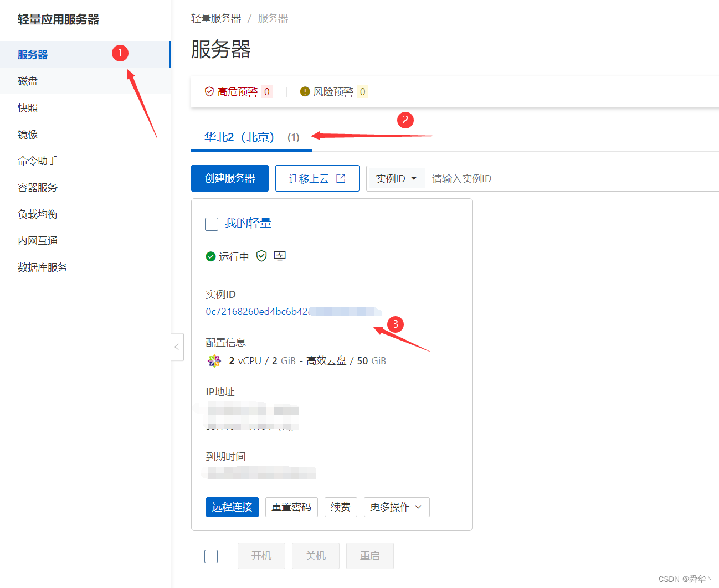719x588 pixels.
Task: Click the green running status icon
Action: point(210,256)
